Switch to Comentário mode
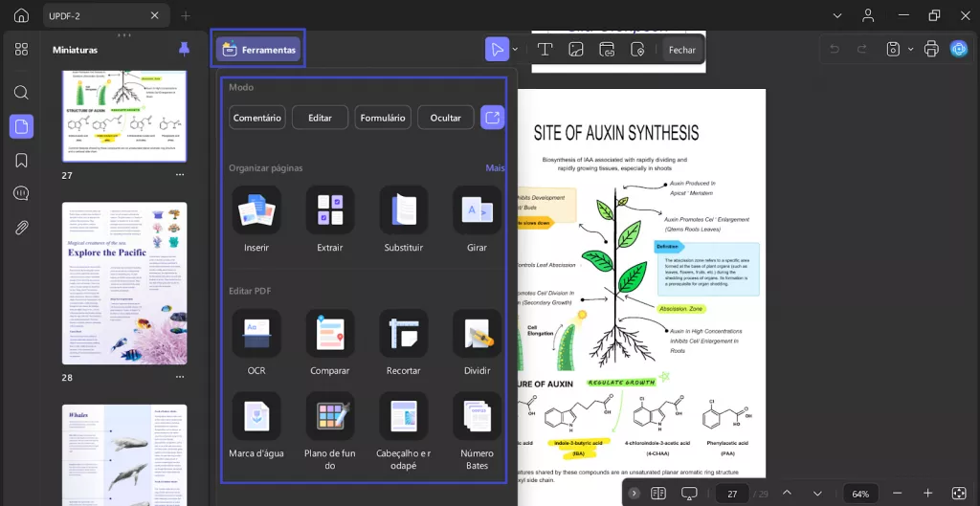Screen dimensions: 980x506 (x=256, y=118)
